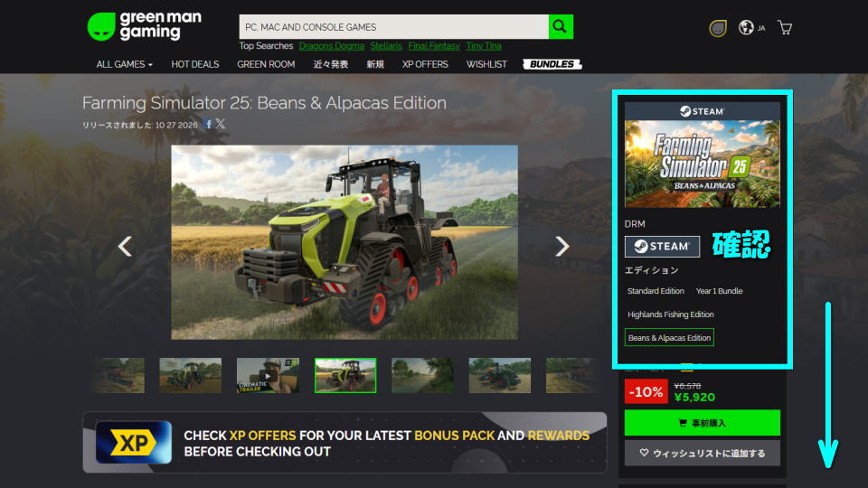Select the highlighted green tractor thumbnail
The height and width of the screenshot is (488, 868).
pos(345,376)
